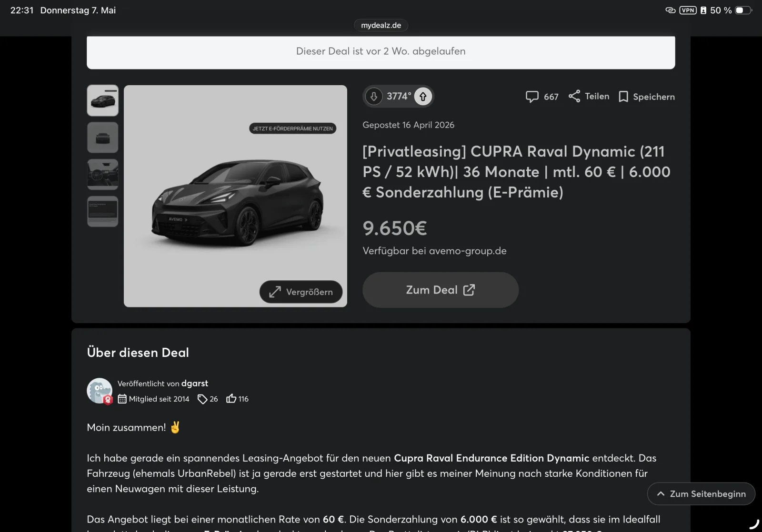Click the temperature score 3774°
The image size is (762, 532).
coord(399,96)
